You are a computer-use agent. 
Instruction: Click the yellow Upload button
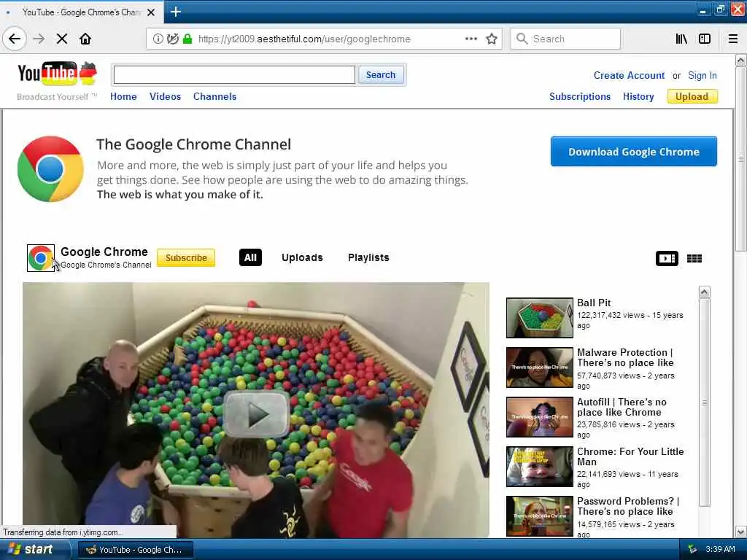[692, 96]
